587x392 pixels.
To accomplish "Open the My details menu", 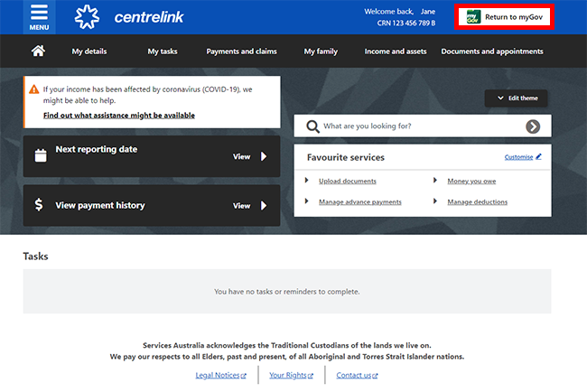I will point(89,51).
